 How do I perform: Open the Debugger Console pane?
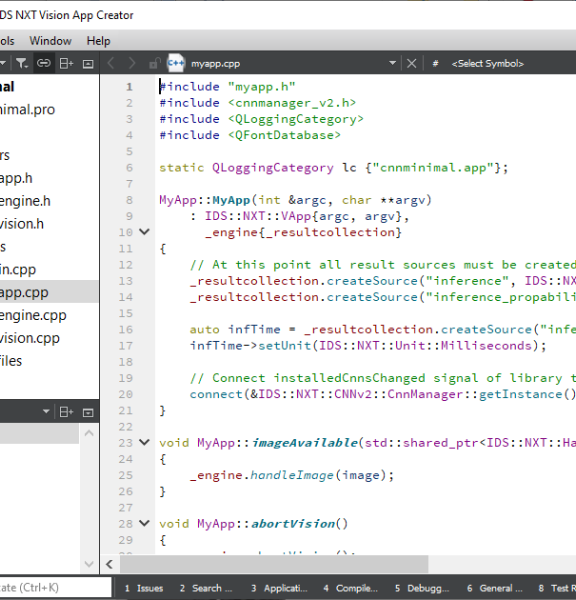tap(422, 588)
